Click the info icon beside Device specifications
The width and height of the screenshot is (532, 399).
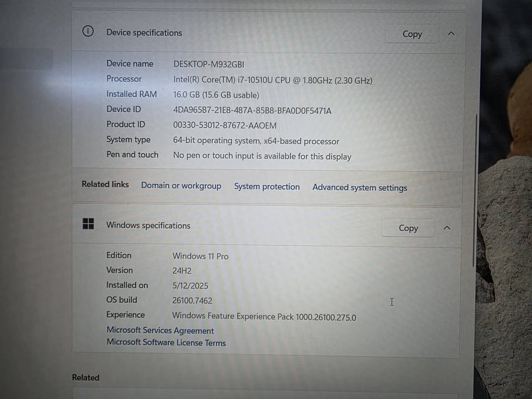point(88,31)
